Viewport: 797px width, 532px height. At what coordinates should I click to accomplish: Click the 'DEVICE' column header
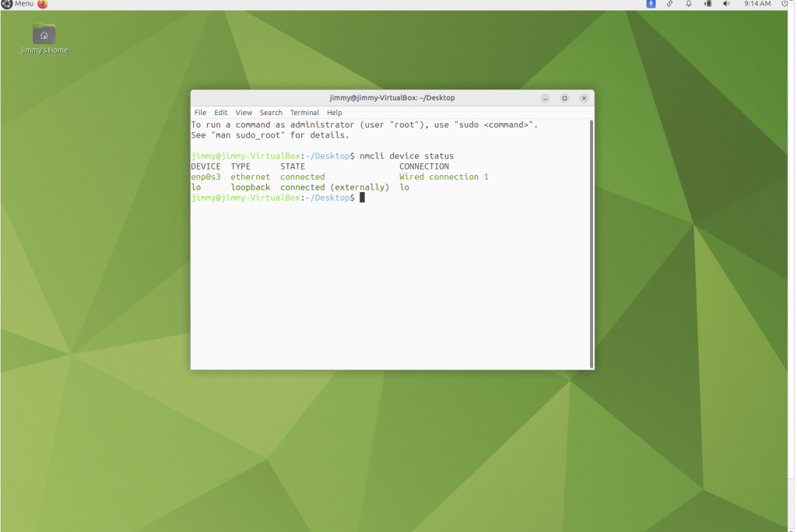tap(205, 166)
